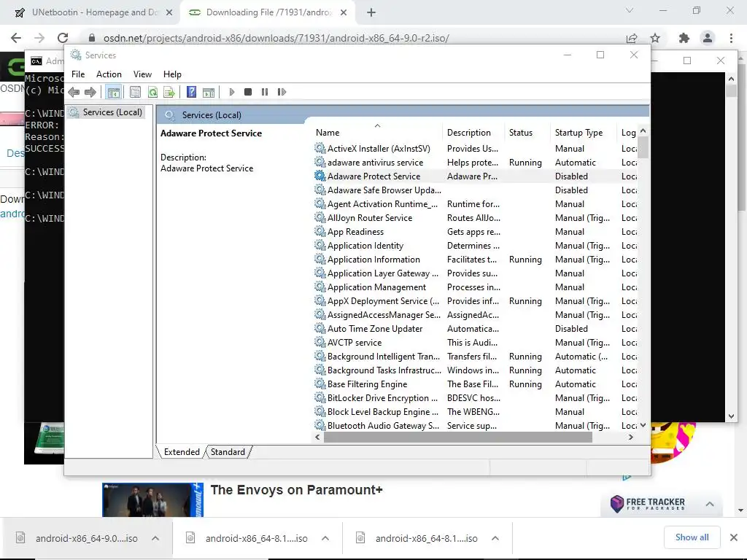The height and width of the screenshot is (560, 747).
Task: Select Auto Time Zone Updater service
Action: [x=475, y=329]
